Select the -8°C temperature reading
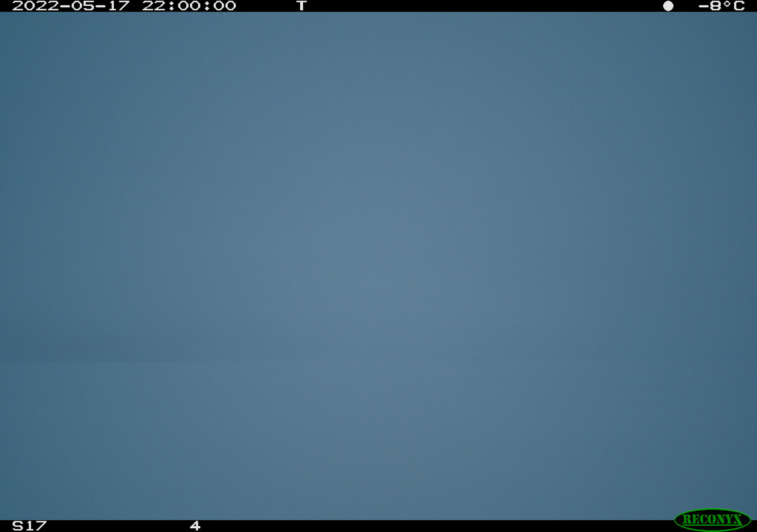 click(721, 6)
